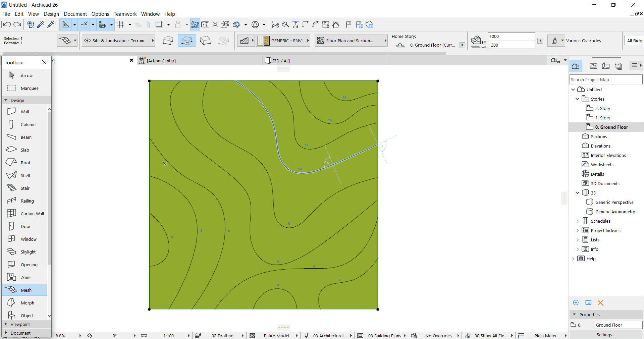Enable the middle Mesh geometry method
This screenshot has height=339, width=644.
(186, 40)
